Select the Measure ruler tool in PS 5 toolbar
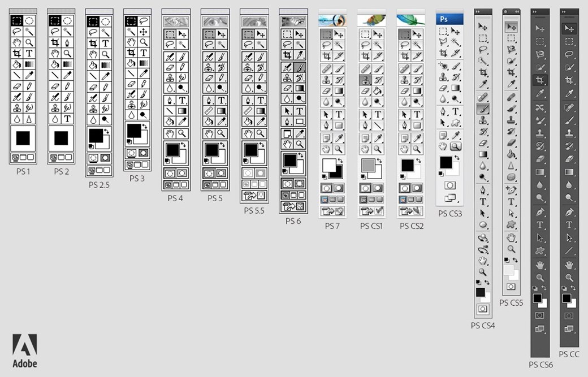 click(x=209, y=111)
